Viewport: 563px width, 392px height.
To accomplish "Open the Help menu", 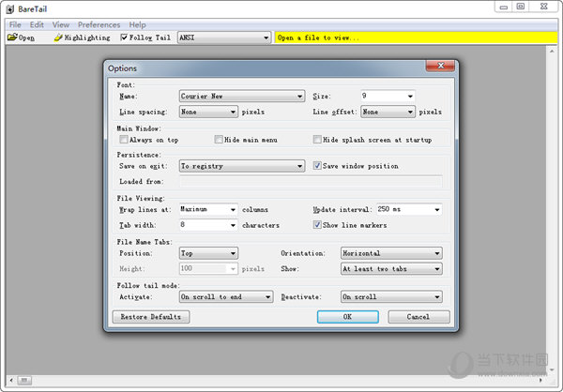I will tap(137, 24).
